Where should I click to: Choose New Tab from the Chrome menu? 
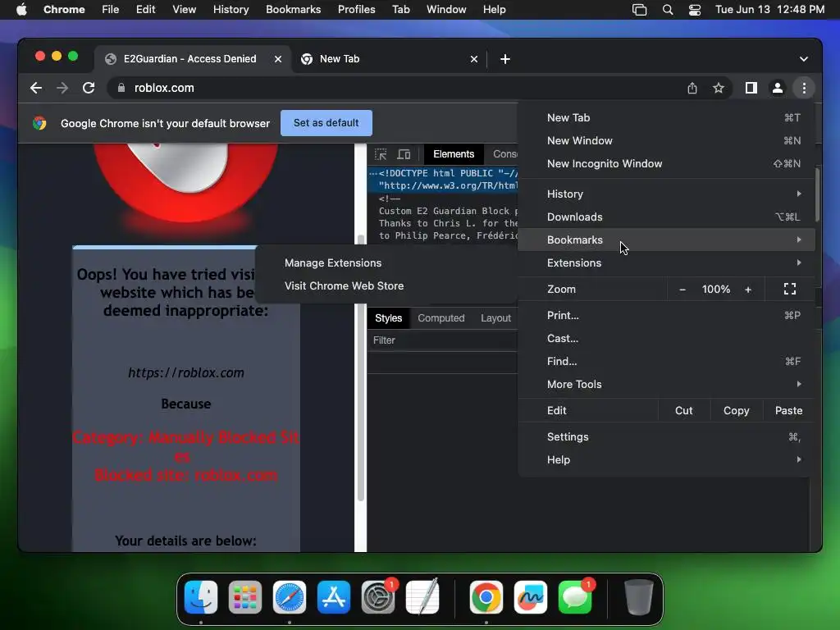[666, 118]
